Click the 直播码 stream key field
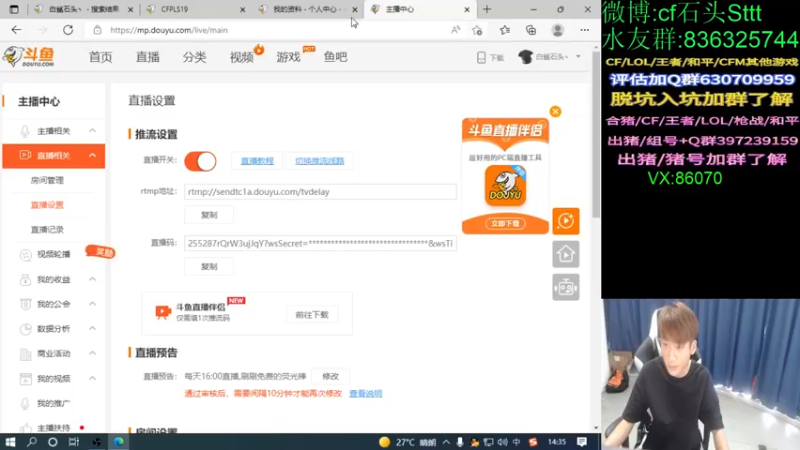This screenshot has width=800, height=450. (320, 243)
